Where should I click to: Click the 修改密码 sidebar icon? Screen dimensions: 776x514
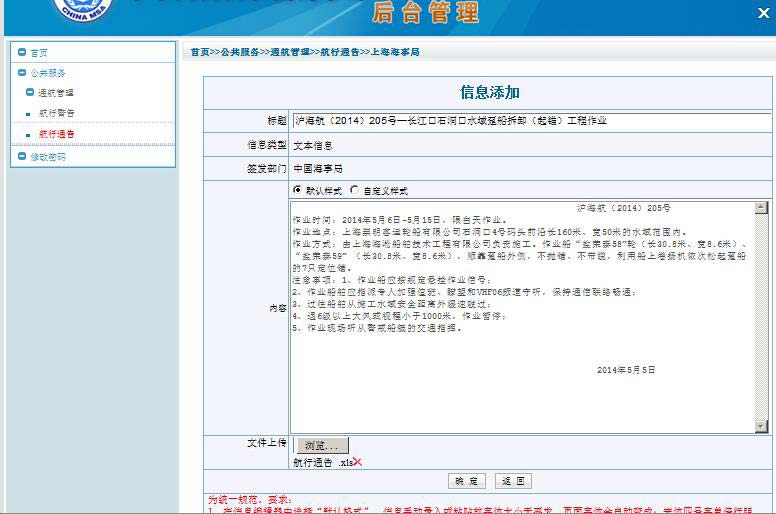22,156
